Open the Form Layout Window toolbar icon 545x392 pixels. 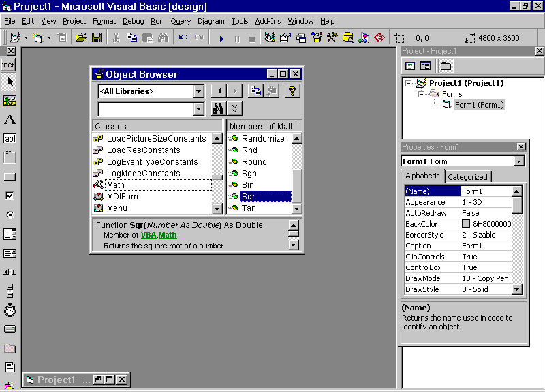click(301, 37)
